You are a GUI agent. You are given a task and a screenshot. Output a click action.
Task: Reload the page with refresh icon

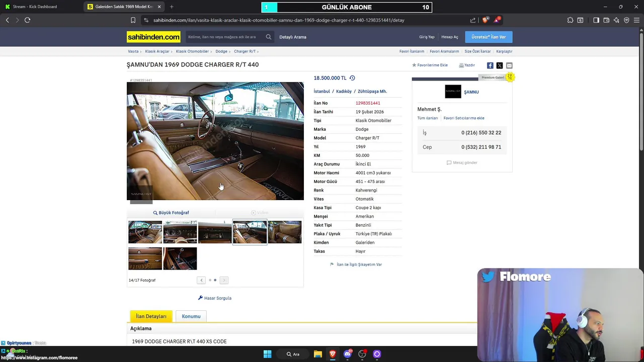(27, 20)
